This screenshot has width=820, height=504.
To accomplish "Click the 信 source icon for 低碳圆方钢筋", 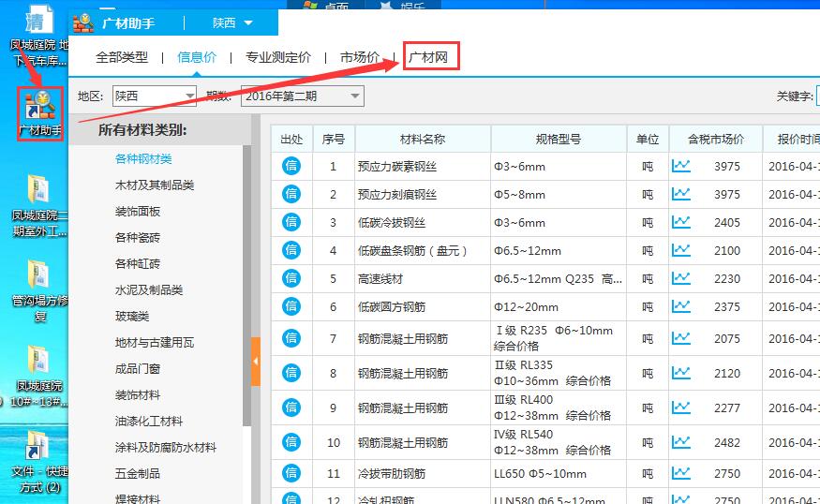I will click(x=291, y=306).
